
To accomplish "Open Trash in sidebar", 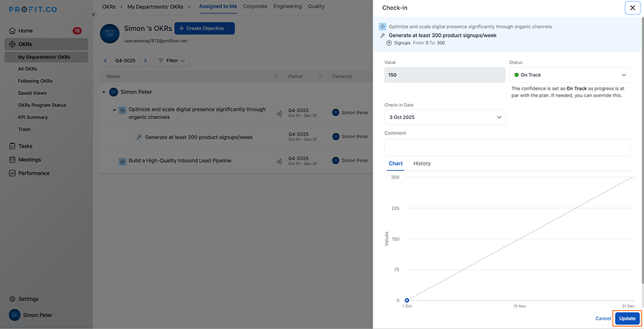I will click(24, 129).
